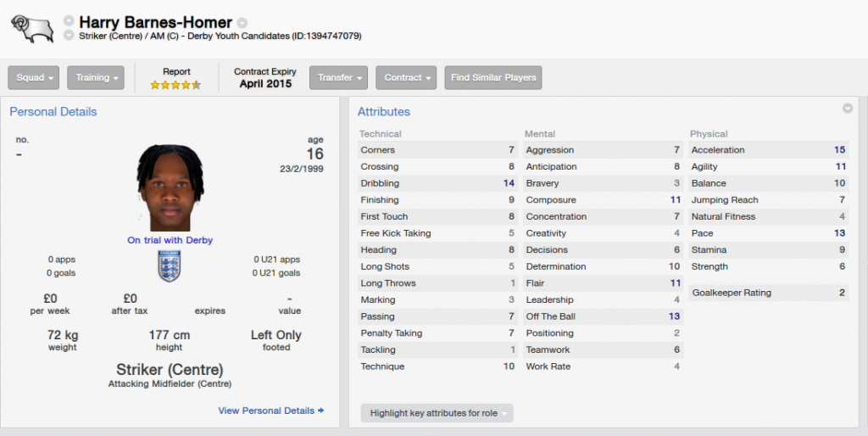Open the Transfer menu
The width and height of the screenshot is (868, 436).
pyautogui.click(x=339, y=77)
